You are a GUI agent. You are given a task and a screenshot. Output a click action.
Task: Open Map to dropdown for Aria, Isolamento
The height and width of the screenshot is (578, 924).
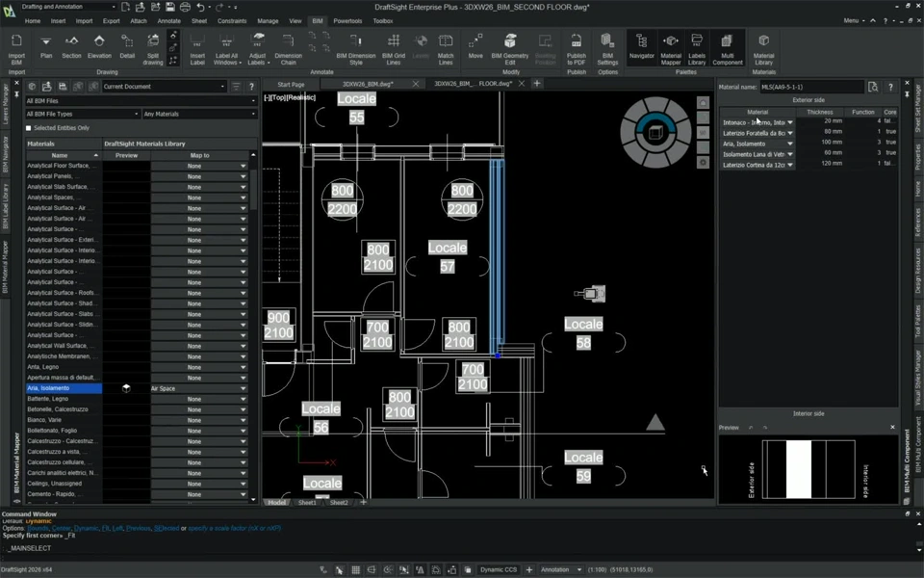(244, 389)
